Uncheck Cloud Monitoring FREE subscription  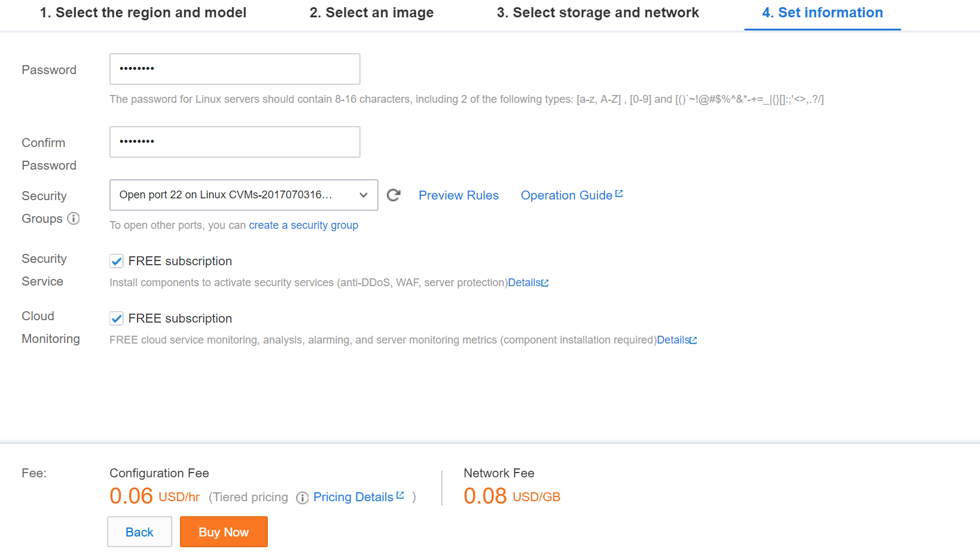117,318
